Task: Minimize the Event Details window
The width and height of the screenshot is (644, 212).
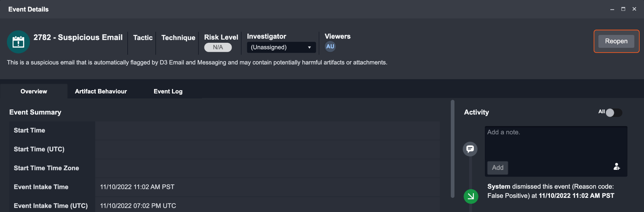Action: coord(612,9)
